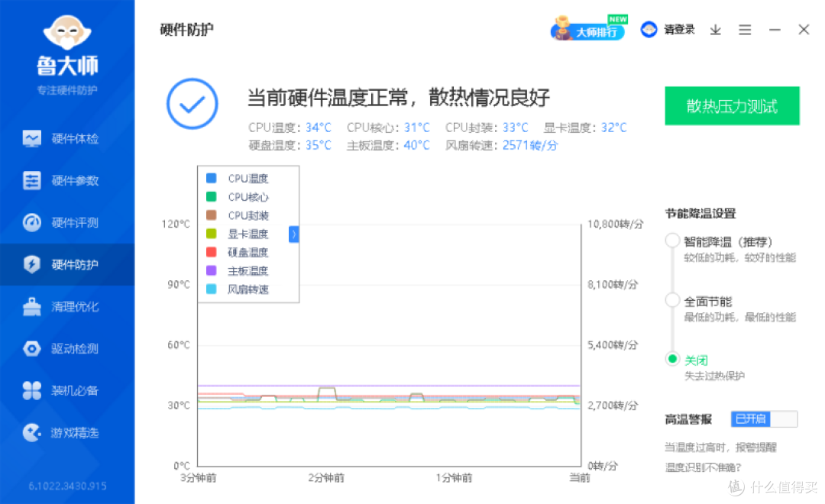Toggle 硬盘温度 legend red swatch
The height and width of the screenshot is (504, 825).
[x=212, y=252]
